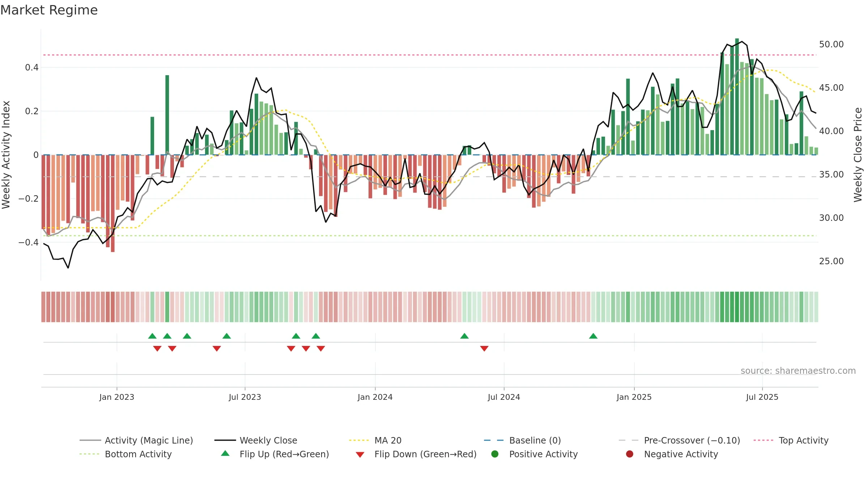Click the Positive Activity legend label

(x=543, y=454)
